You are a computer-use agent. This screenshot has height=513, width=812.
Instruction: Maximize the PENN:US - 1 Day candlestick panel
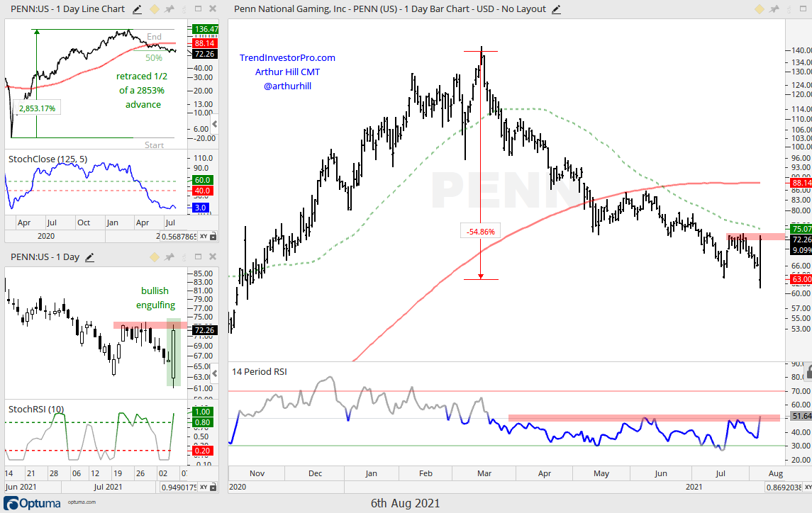click(198, 256)
